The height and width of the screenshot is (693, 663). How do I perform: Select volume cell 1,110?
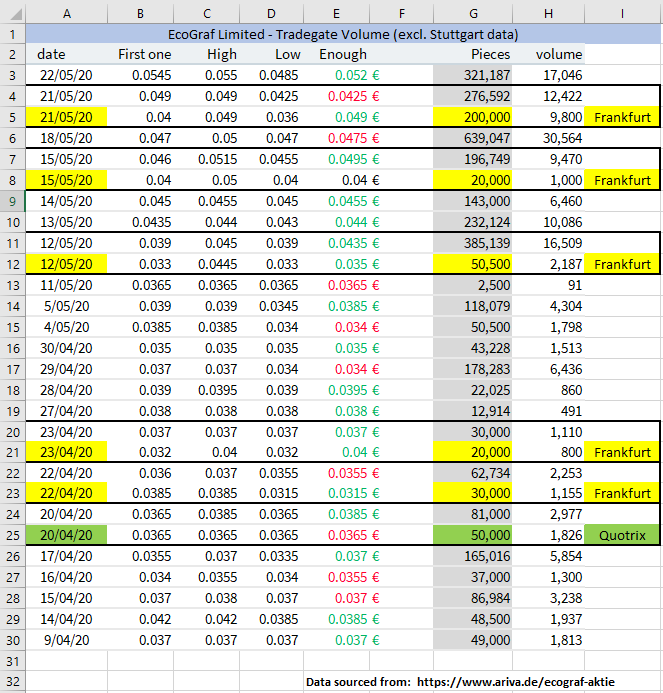(x=548, y=432)
